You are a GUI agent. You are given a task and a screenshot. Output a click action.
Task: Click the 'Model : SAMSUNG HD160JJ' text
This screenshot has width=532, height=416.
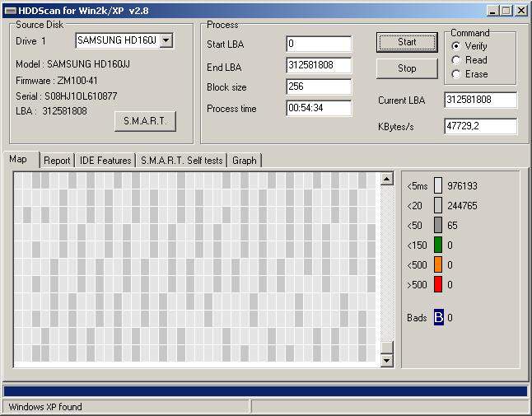pyautogui.click(x=73, y=64)
